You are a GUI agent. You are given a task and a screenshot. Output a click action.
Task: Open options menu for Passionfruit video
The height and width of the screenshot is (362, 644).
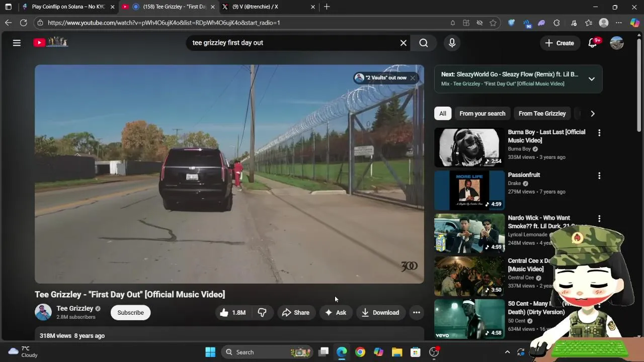(599, 175)
